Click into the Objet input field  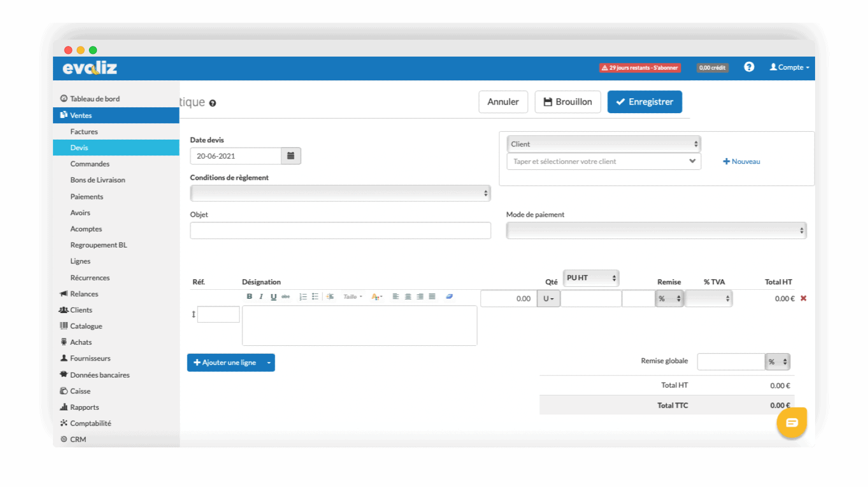pyautogui.click(x=340, y=231)
